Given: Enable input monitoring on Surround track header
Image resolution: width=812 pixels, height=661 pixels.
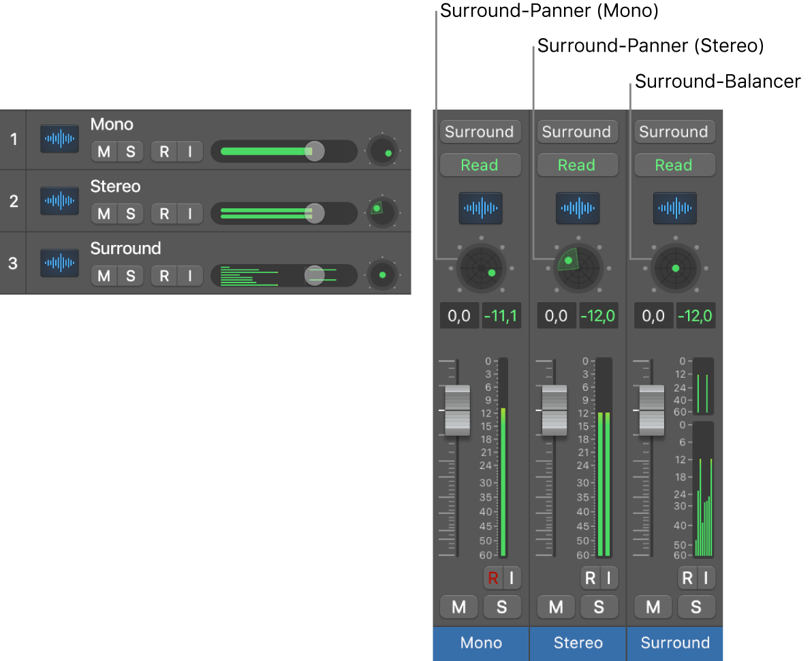Looking at the screenshot, I should click(x=190, y=276).
